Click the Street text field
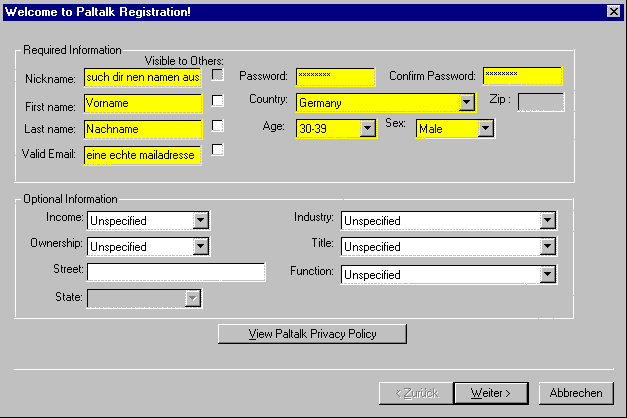627x418 pixels. tap(176, 272)
